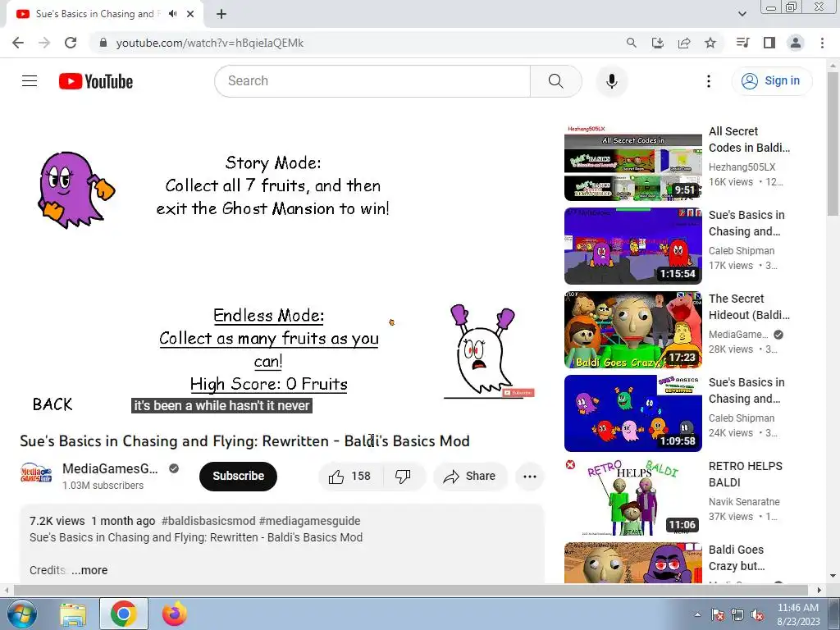Screen dimensions: 840x630
Task: Share the video
Action: point(470,477)
